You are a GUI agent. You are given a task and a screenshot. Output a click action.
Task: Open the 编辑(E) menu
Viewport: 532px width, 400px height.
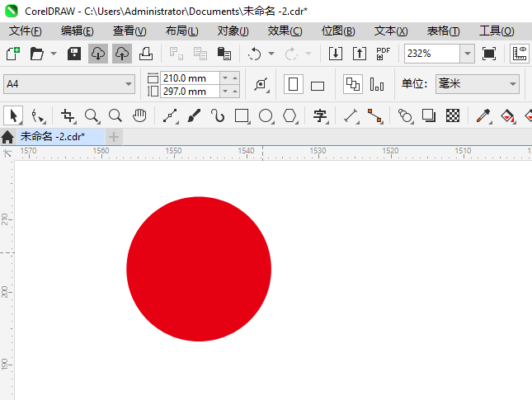pyautogui.click(x=78, y=31)
